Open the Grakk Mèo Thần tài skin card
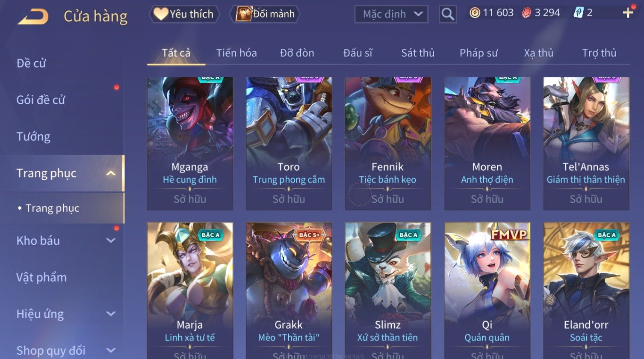 [x=289, y=291]
